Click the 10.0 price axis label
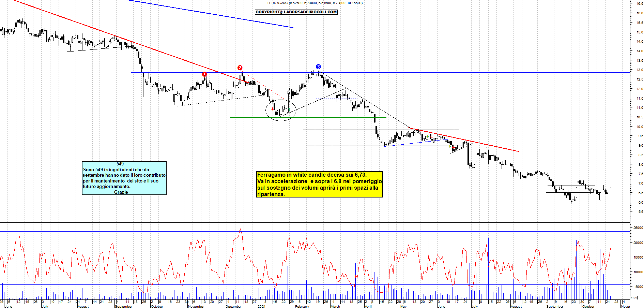The width and height of the screenshot is (644, 308). (x=640, y=127)
